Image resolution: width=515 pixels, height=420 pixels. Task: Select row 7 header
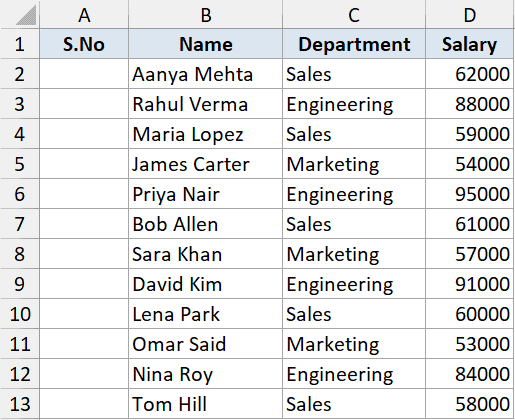[20, 224]
